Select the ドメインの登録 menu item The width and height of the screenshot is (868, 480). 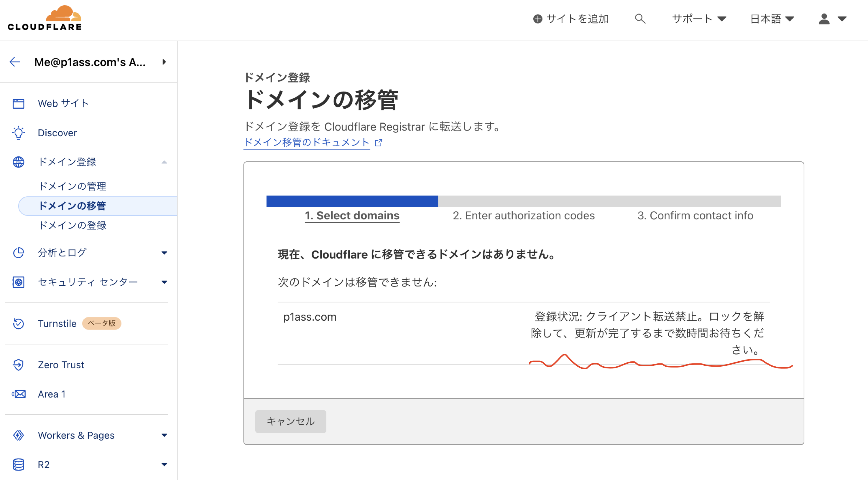tap(73, 225)
